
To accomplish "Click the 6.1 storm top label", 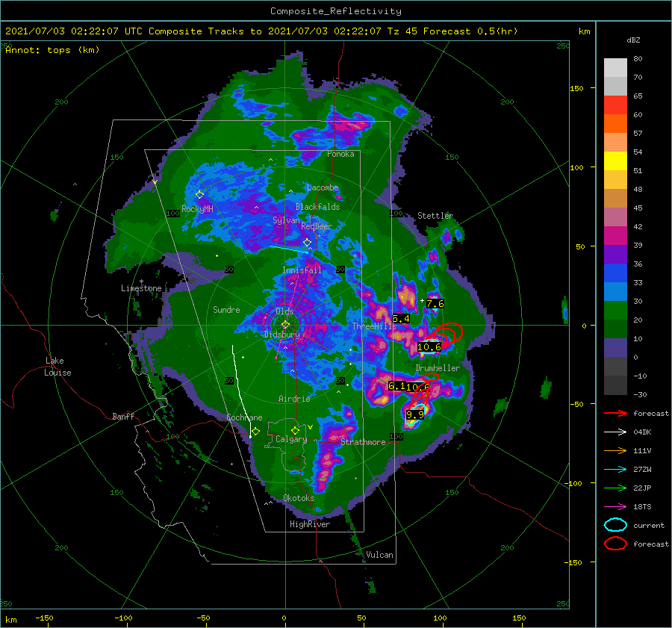I will point(396,386).
